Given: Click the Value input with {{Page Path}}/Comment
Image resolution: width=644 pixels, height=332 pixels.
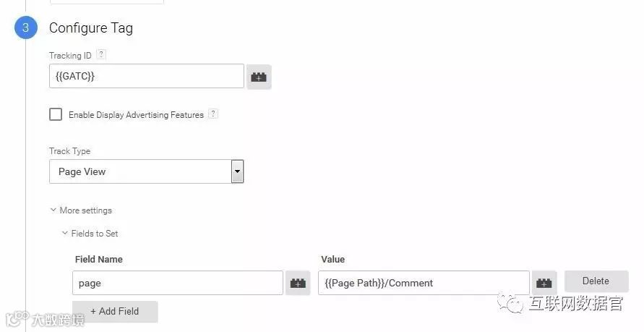Looking at the screenshot, I should pyautogui.click(x=423, y=284).
